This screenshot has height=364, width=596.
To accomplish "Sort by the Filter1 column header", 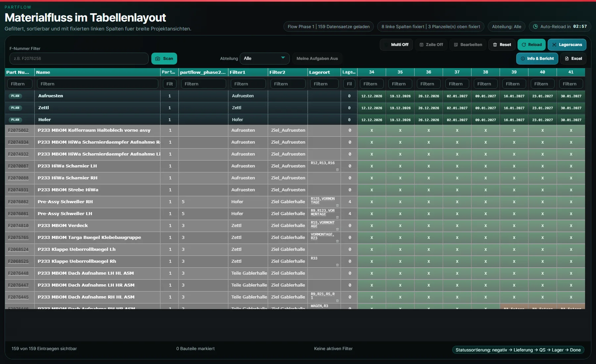I will 248,72.
